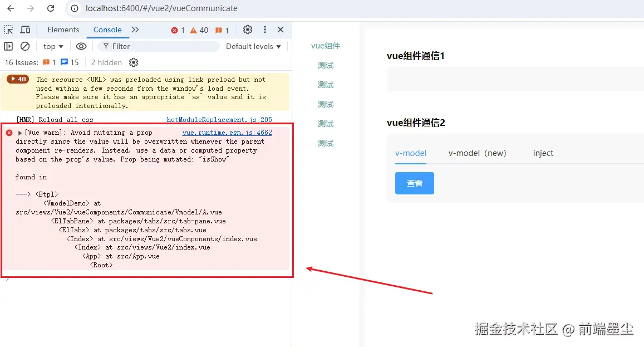Viewport: 644px width, 347px height.
Task: Click the '2 hidden' text
Action: [106, 62]
